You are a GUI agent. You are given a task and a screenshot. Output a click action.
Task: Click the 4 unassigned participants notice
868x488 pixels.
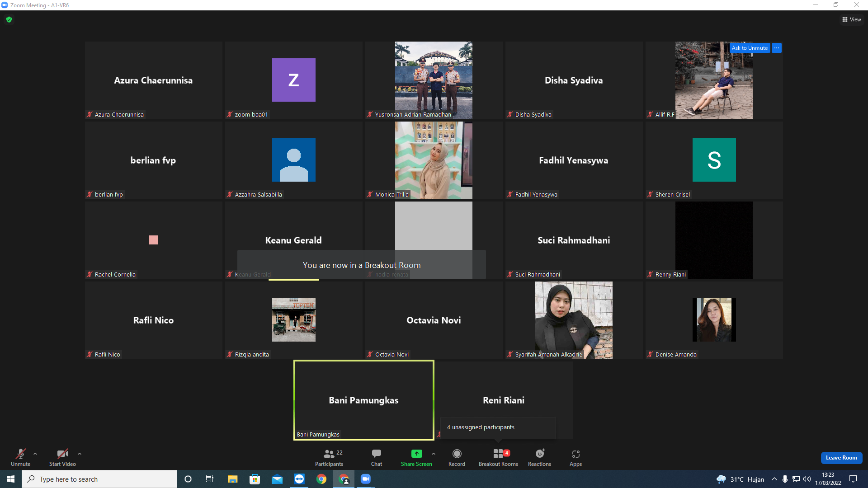pos(498,427)
